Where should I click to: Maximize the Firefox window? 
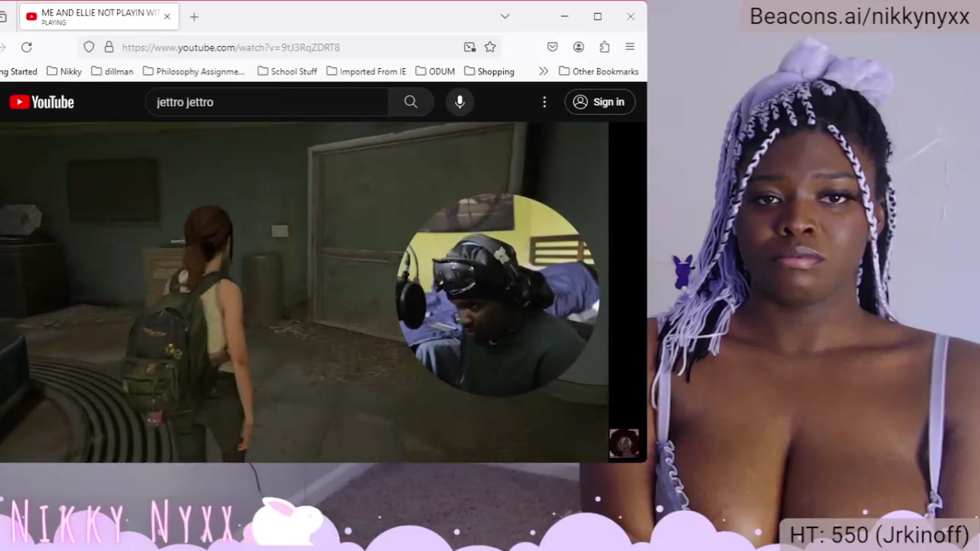[x=598, y=16]
